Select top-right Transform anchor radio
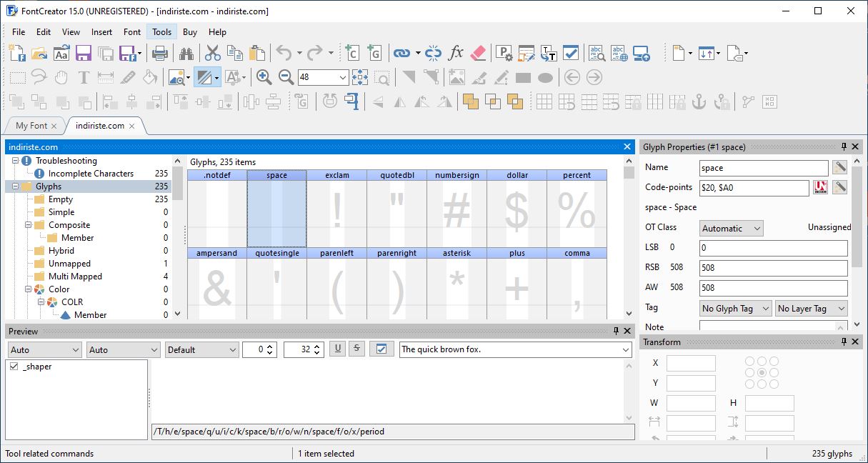Screen dimensions: 868x463 point(774,362)
